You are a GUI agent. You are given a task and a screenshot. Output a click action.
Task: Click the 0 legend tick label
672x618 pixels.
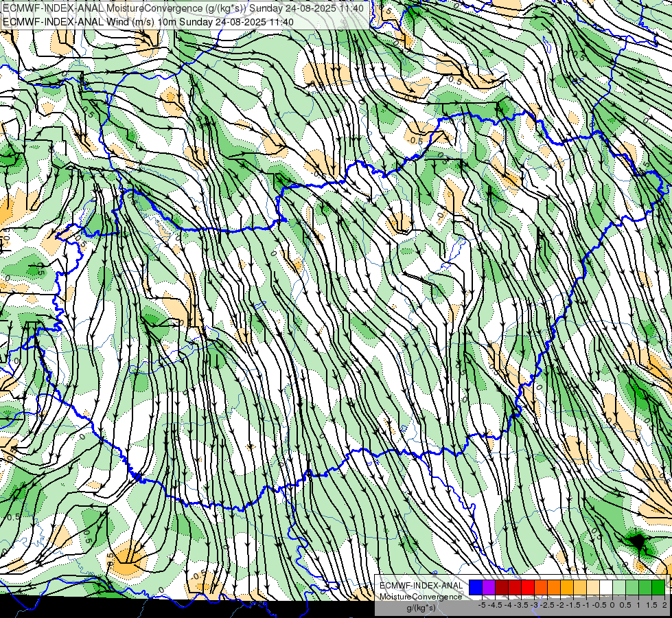[x=612, y=605]
